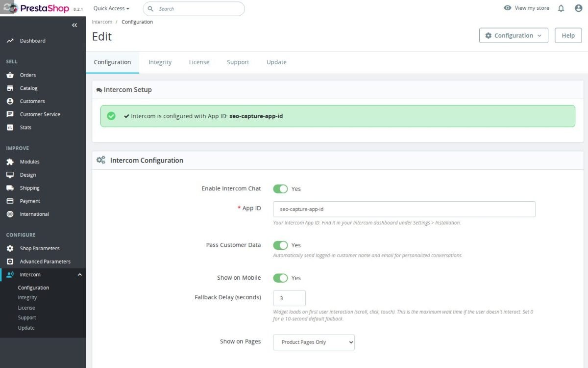The width and height of the screenshot is (588, 368).
Task: Open Update in Intercom submenu
Action: (x=26, y=328)
